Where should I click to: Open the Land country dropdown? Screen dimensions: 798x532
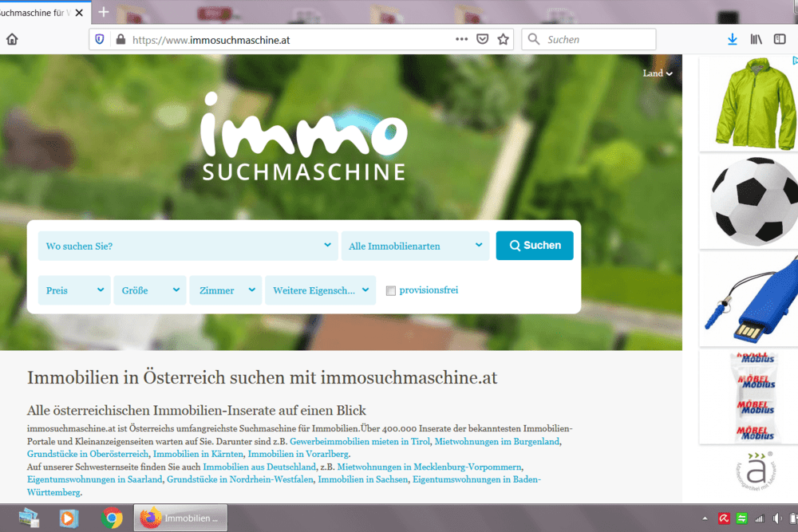[x=657, y=73]
